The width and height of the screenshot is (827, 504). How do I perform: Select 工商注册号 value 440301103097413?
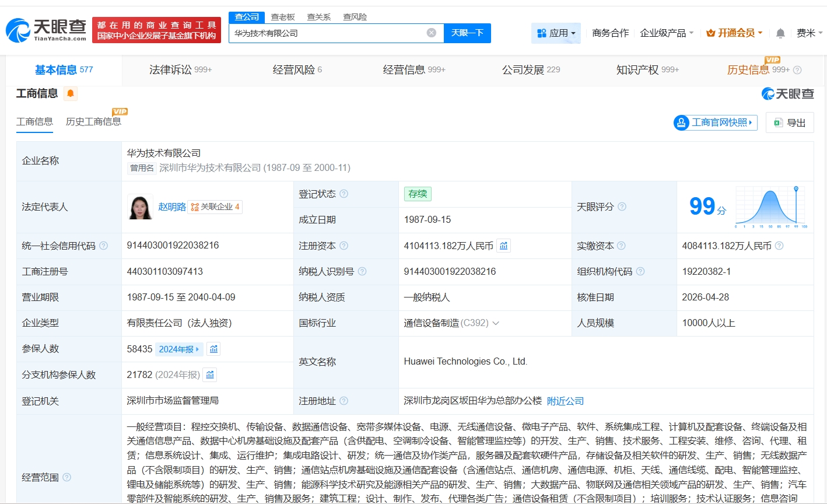165,271
